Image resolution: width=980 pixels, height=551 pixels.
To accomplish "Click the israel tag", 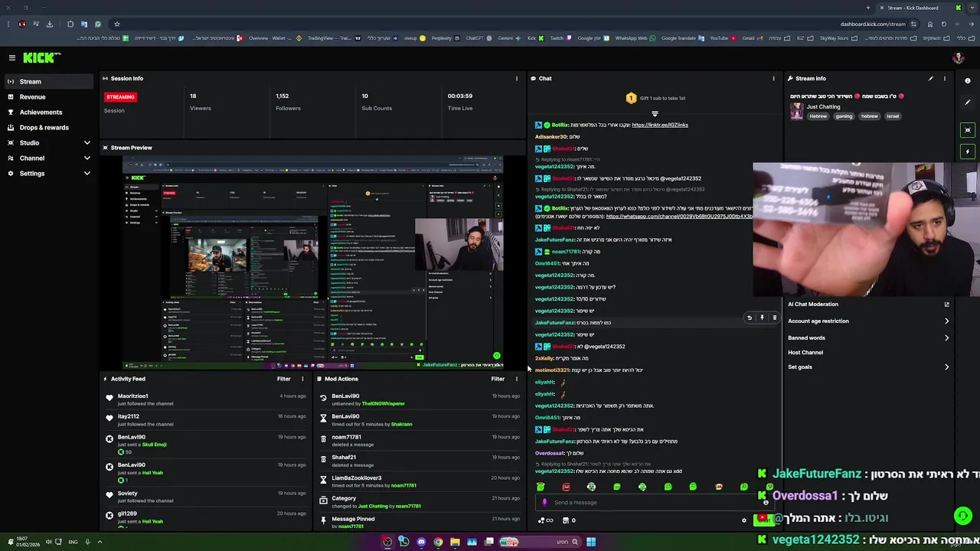I will 893,116.
